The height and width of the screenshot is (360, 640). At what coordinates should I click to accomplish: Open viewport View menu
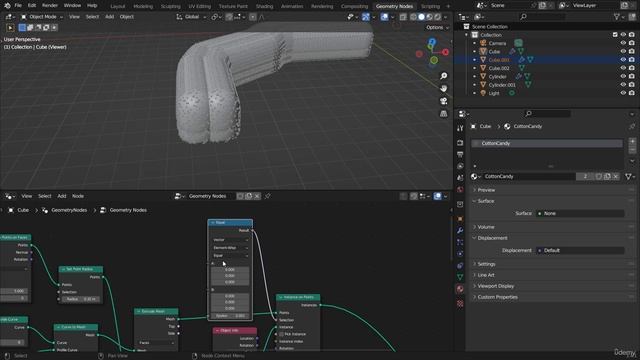tap(74, 17)
